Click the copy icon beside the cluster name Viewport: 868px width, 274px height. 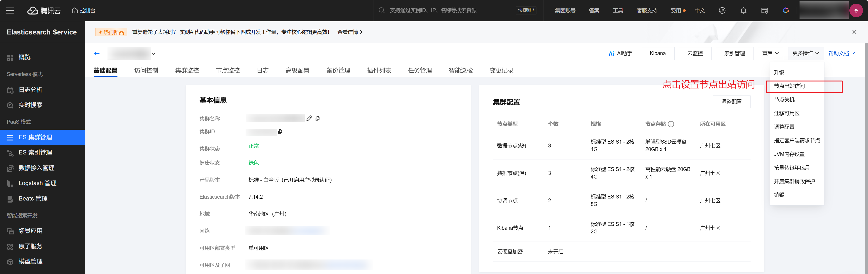pyautogui.click(x=317, y=118)
